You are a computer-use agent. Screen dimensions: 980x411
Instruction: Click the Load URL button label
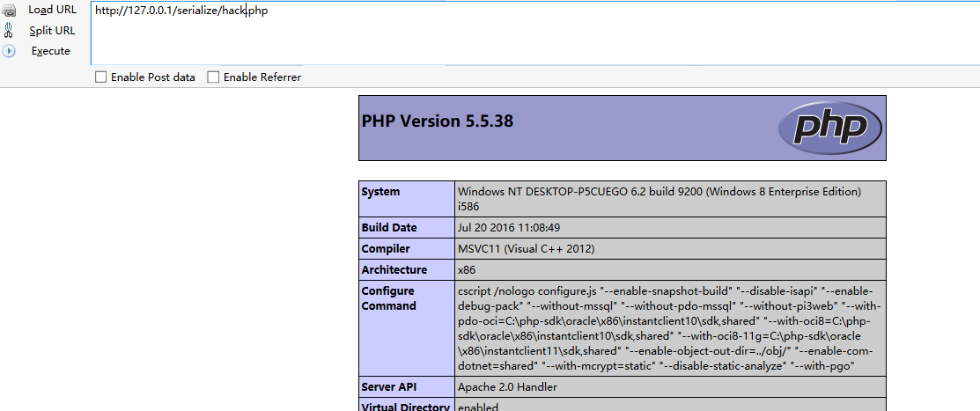[x=53, y=11]
